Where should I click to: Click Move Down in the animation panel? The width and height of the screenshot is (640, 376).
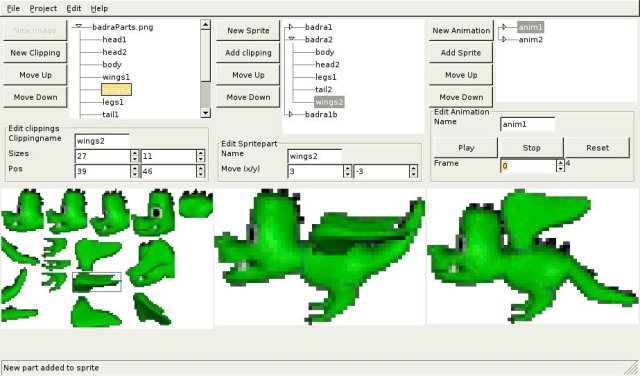pyautogui.click(x=461, y=97)
